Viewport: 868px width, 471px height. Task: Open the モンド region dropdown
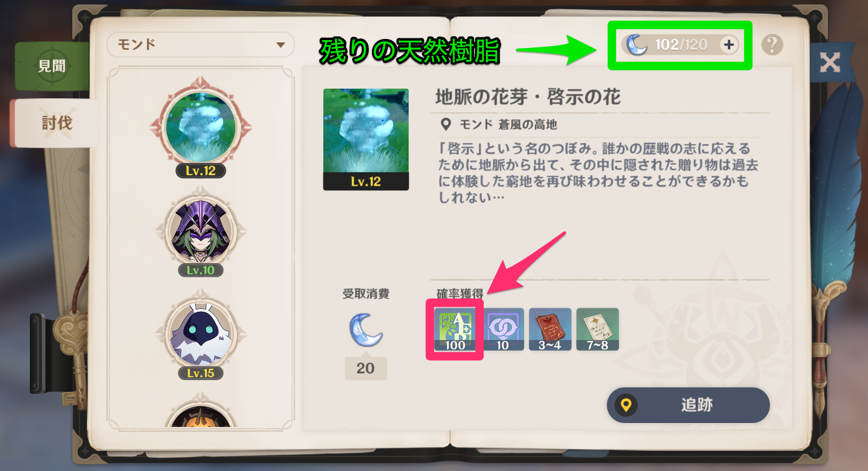(x=201, y=45)
